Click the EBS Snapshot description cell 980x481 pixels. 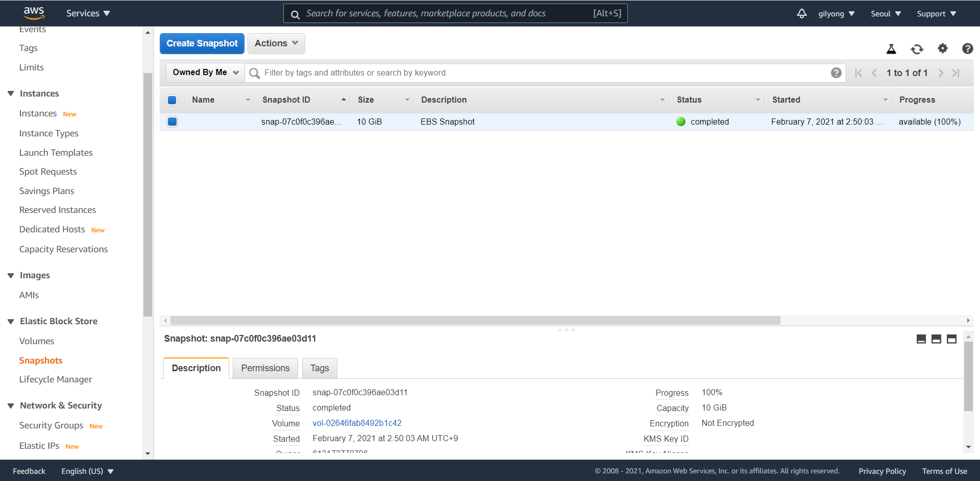pos(448,122)
